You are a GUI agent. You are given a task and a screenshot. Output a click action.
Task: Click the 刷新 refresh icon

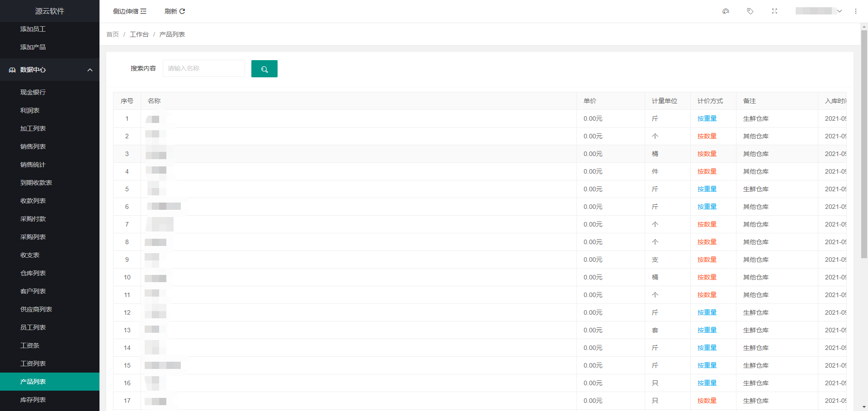(182, 11)
